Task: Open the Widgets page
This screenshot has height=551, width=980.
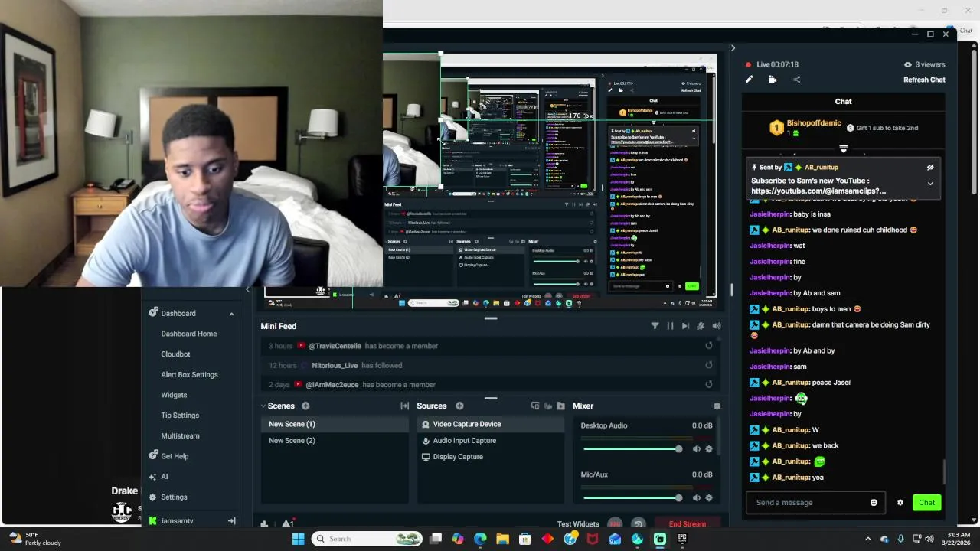Action: pyautogui.click(x=174, y=395)
